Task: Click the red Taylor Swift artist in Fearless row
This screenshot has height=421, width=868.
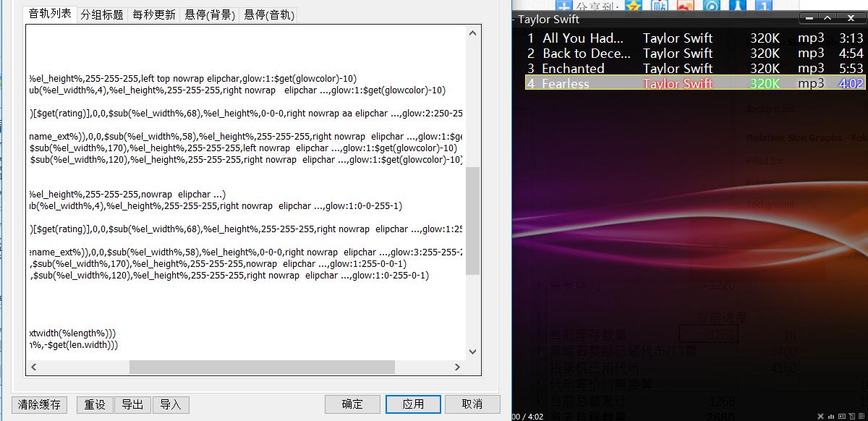Action: pyautogui.click(x=678, y=84)
